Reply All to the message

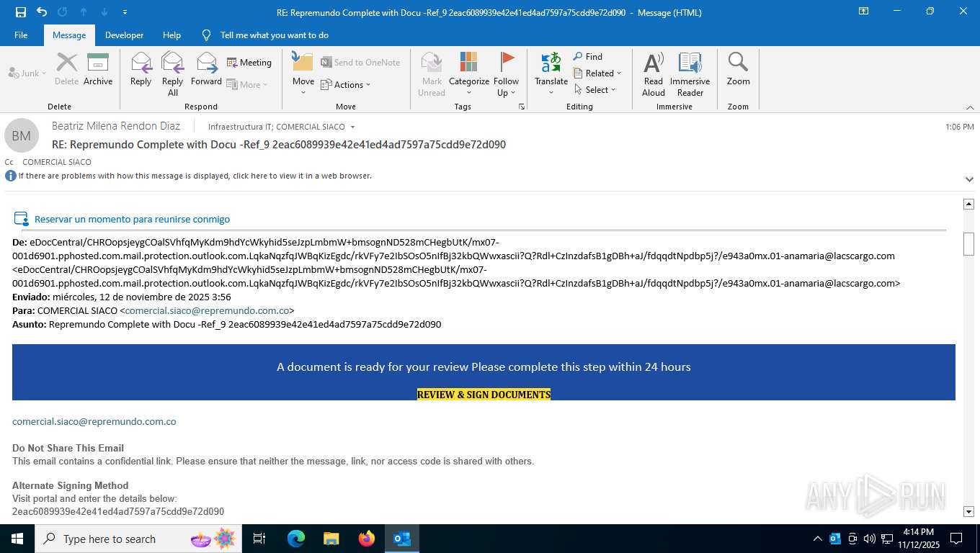coord(173,74)
